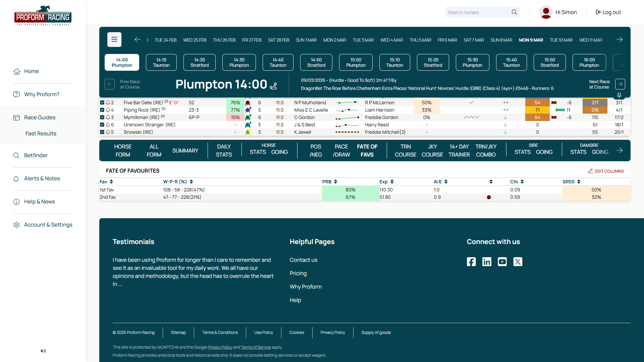This screenshot has height=362, width=644.
Task: Switch to HORSE FORM tab
Action: point(123,150)
